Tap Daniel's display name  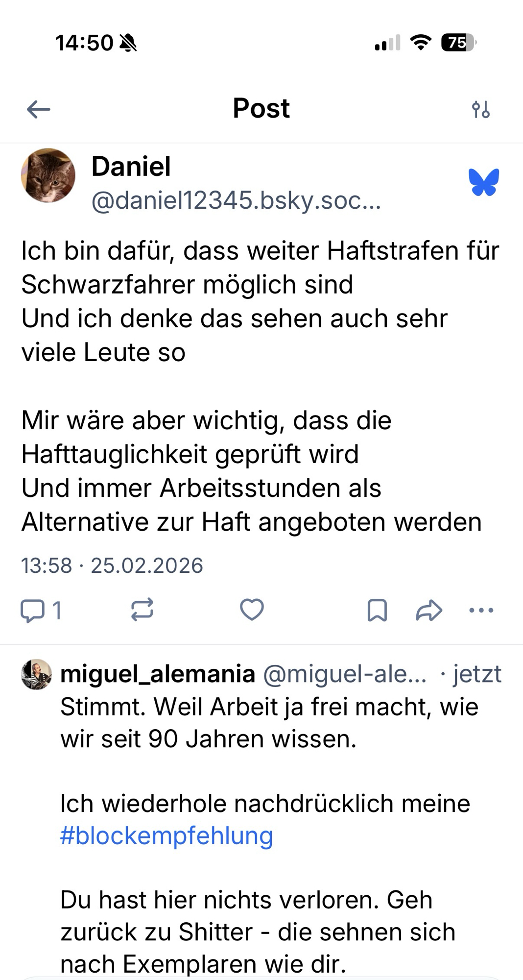tap(131, 166)
